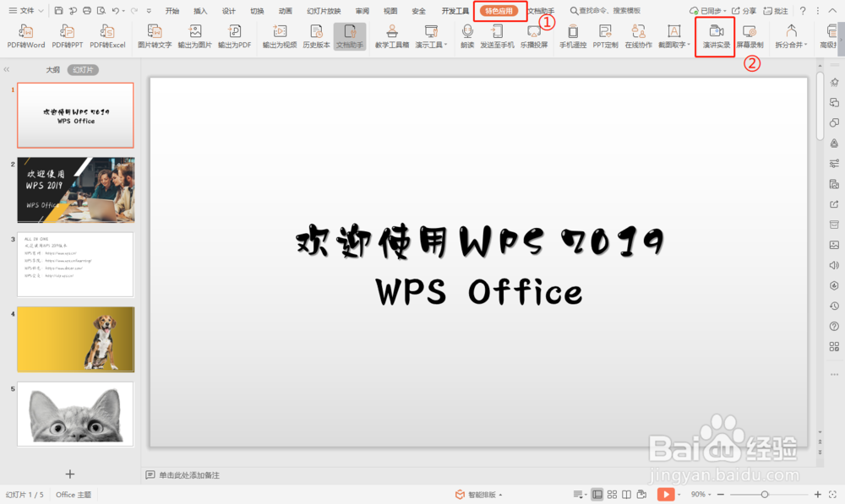
Task: Select the dog slide thumbnail
Action: (x=74, y=339)
